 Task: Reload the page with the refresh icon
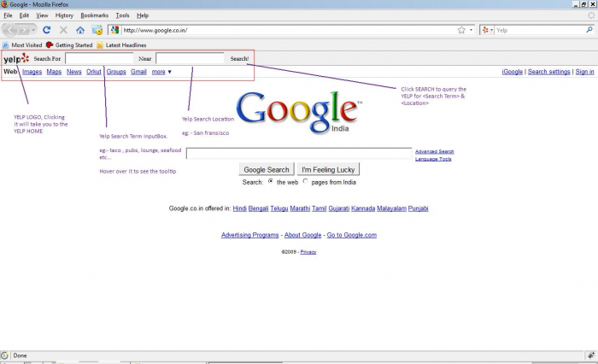coord(46,30)
